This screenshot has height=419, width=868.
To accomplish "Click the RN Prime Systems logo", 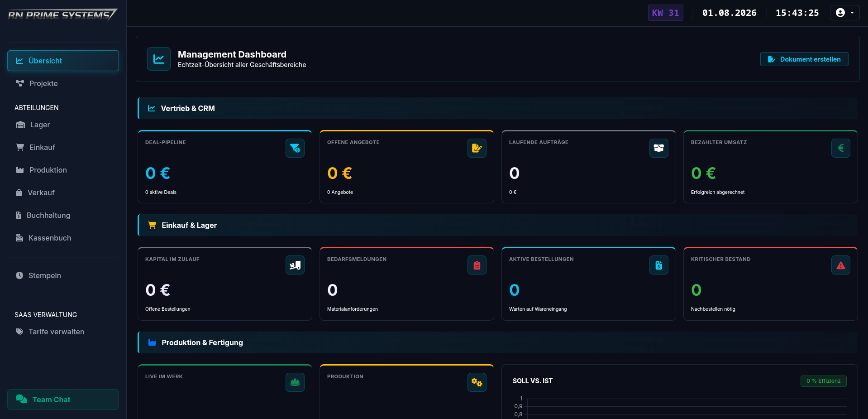I will click(x=62, y=14).
